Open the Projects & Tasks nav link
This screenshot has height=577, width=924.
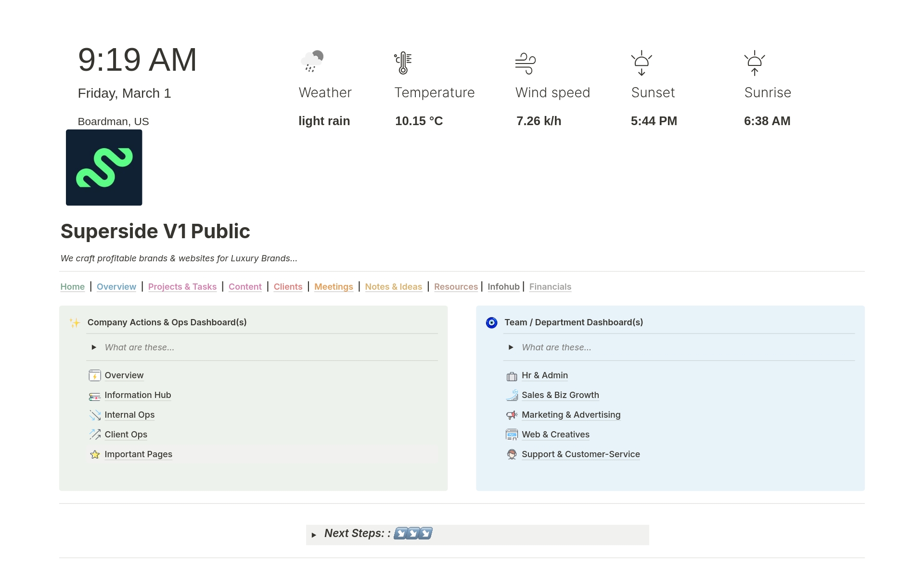coord(182,287)
